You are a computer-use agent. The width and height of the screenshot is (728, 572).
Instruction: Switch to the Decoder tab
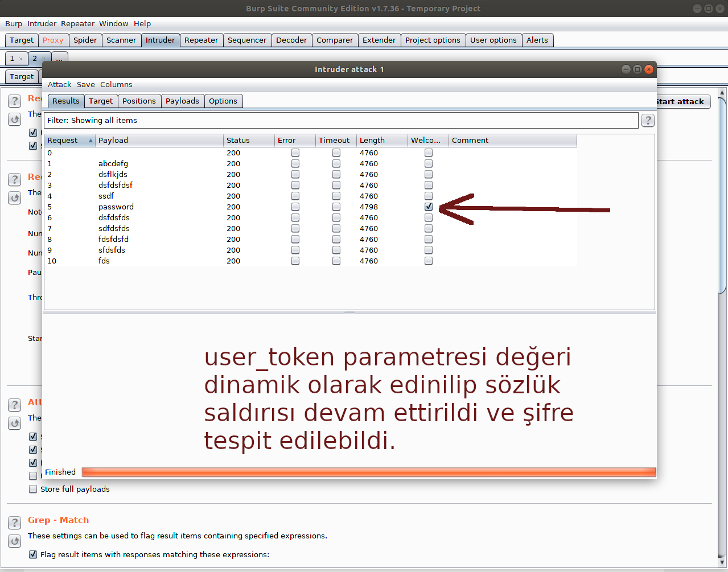[291, 40]
